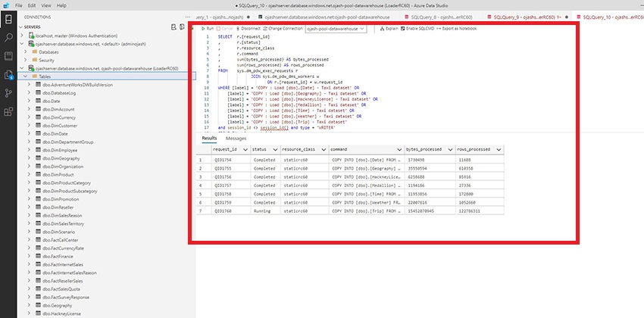Image resolution: width=644 pixels, height=318 pixels.
Task: Expand the Security folder
Action: coord(26,61)
